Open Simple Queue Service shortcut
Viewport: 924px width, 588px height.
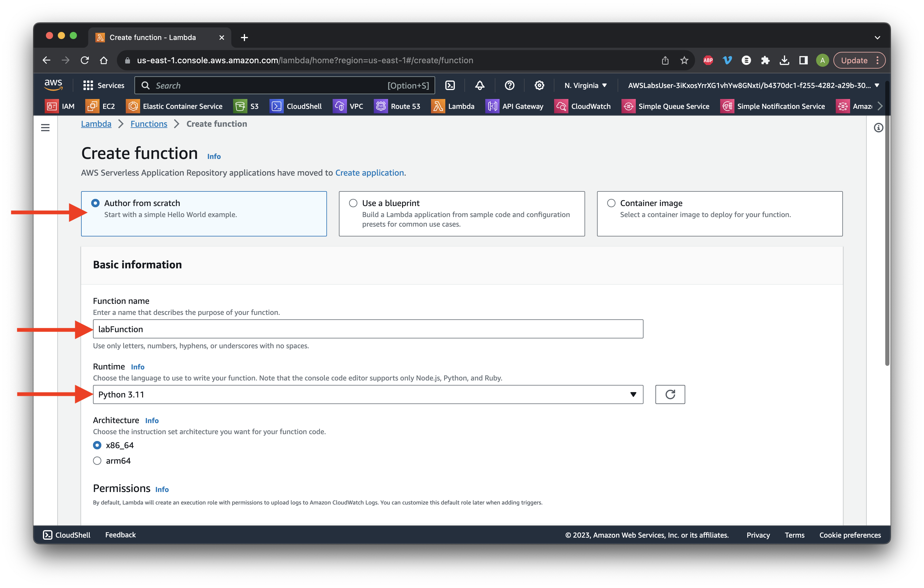[x=665, y=106]
